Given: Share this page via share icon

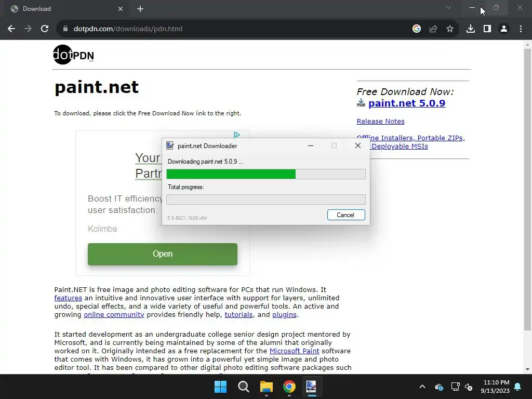Looking at the screenshot, I should tap(433, 29).
